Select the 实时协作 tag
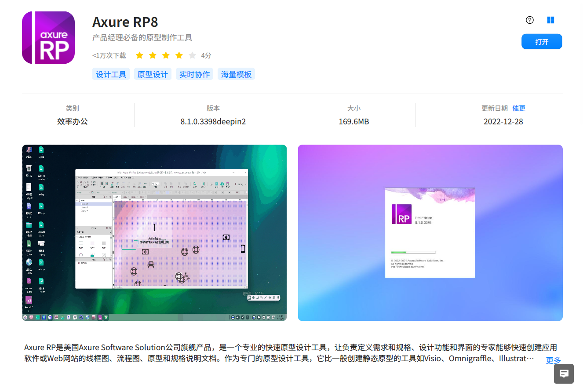This screenshot has width=583, height=392. coord(194,74)
